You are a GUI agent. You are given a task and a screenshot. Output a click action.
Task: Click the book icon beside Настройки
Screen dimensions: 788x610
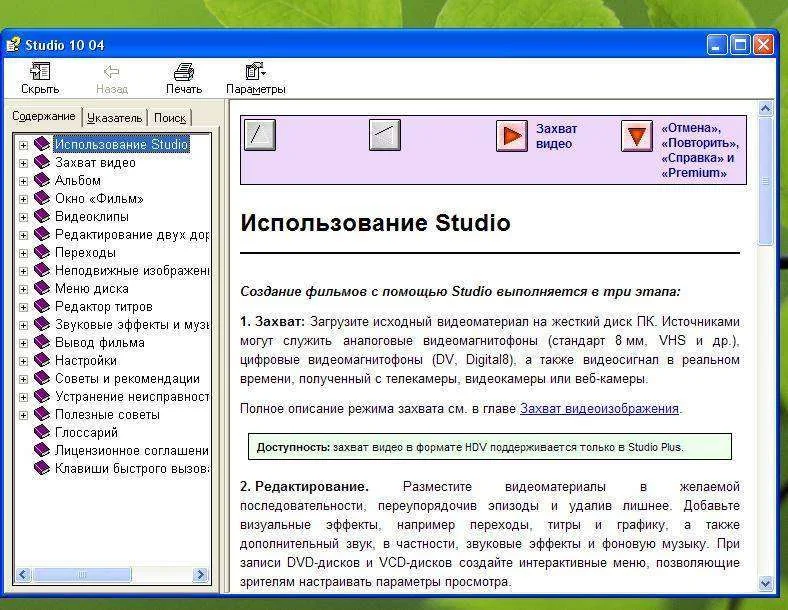pos(42,360)
